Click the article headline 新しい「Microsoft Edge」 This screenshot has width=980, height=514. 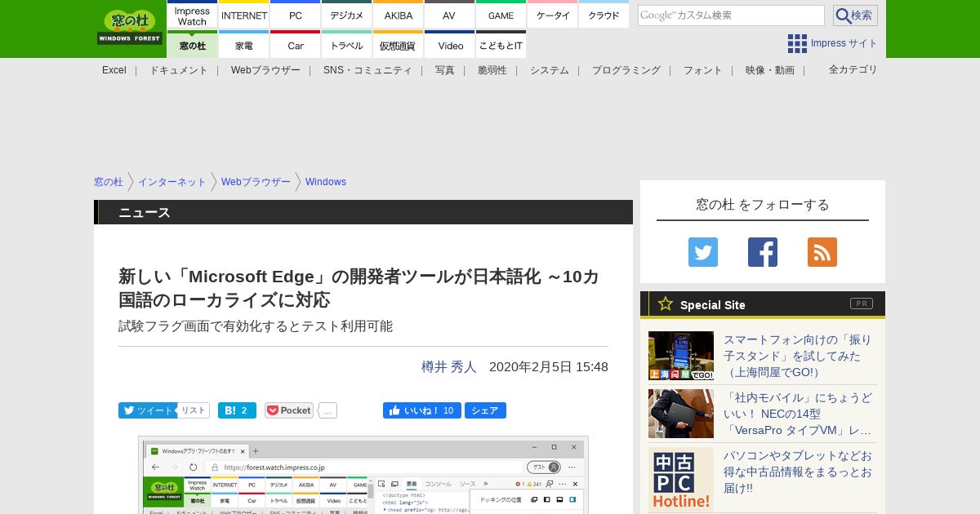click(x=359, y=288)
